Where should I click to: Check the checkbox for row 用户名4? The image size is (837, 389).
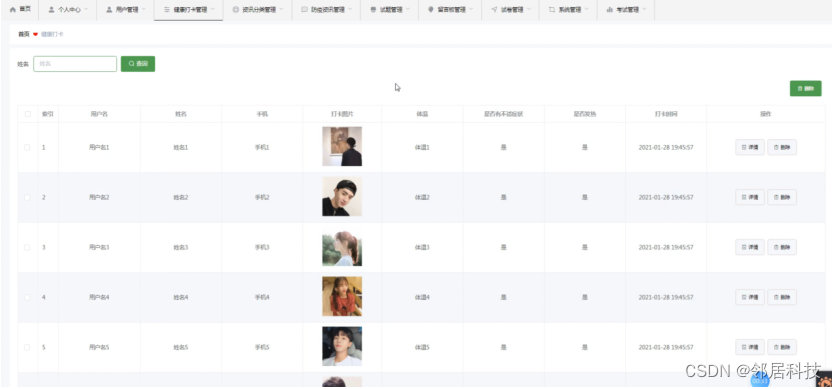click(27, 297)
